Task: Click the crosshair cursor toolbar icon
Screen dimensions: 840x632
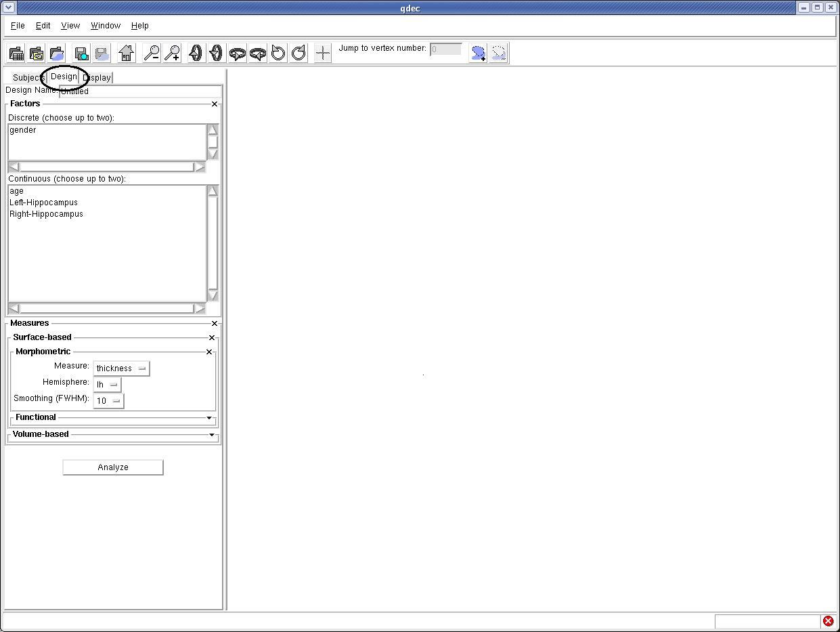Action: pos(323,53)
